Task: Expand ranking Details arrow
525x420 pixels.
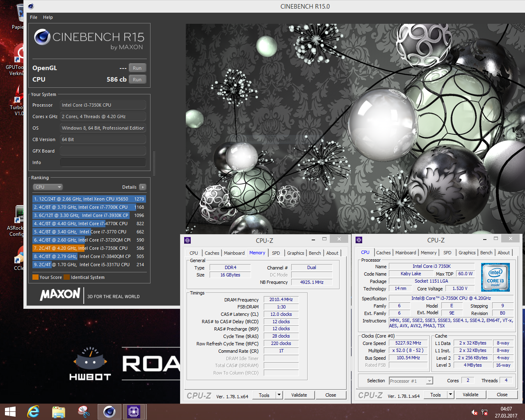Action: click(x=143, y=187)
